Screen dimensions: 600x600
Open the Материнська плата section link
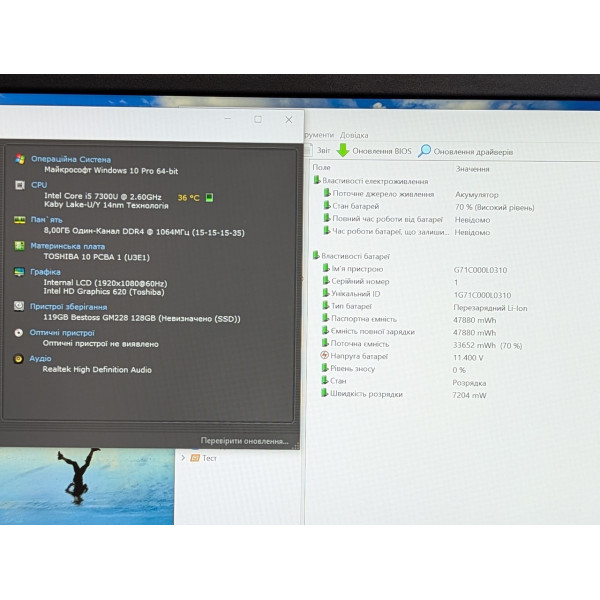pos(68,246)
